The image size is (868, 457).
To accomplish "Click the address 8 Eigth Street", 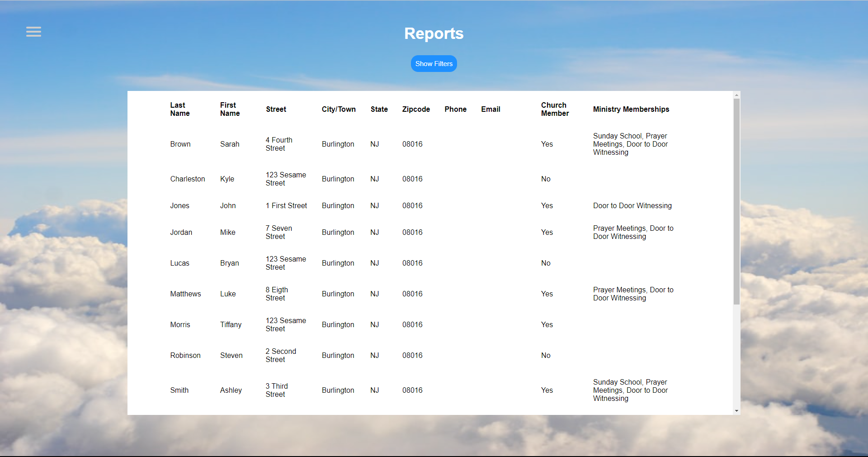I will coord(277,294).
